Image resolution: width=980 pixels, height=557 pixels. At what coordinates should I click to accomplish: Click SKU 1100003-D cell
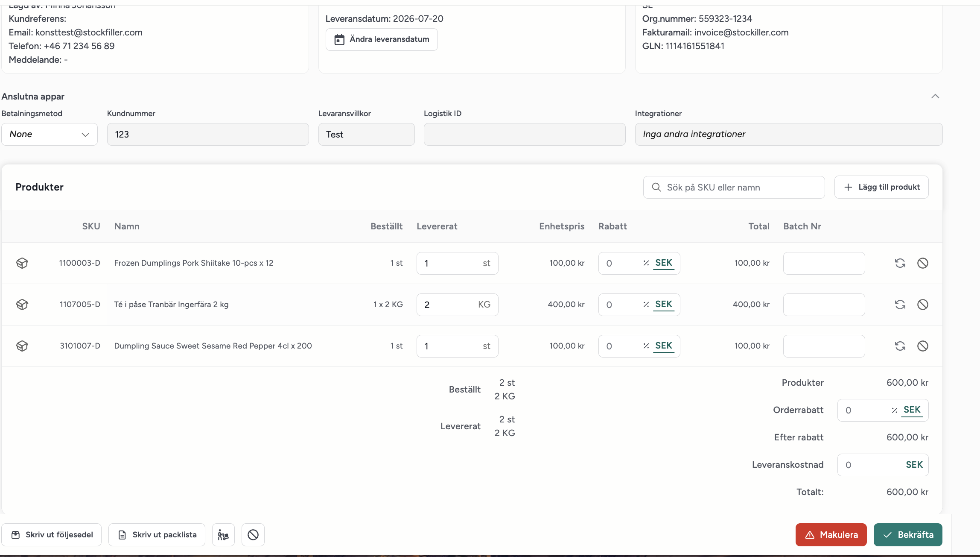pos(80,263)
